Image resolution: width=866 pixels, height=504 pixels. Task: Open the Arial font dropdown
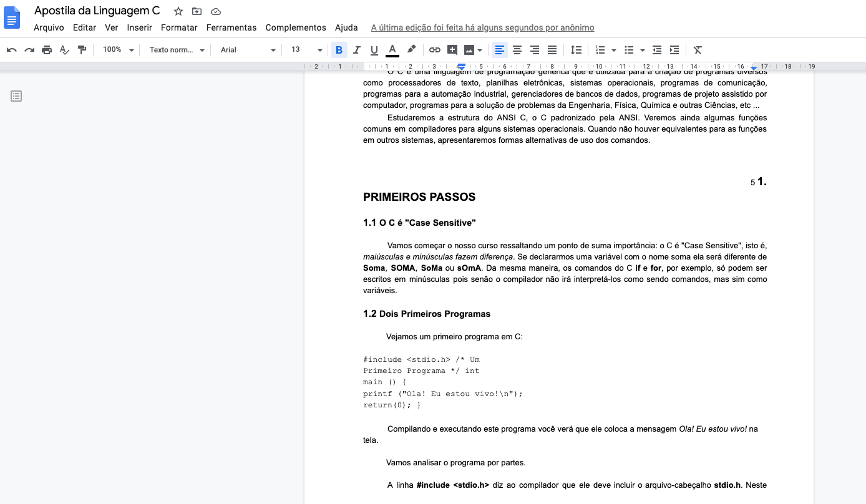point(248,50)
